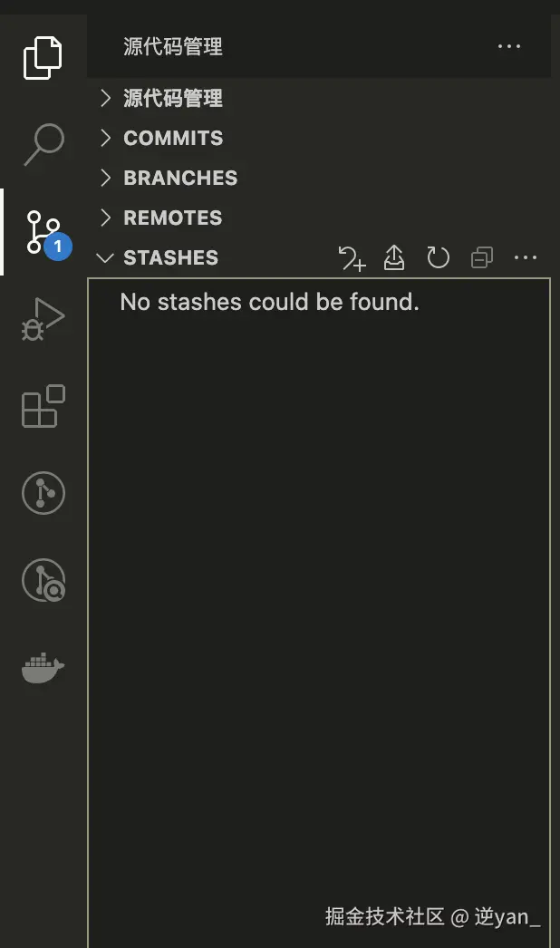Collapse the STASHES section

(106, 257)
